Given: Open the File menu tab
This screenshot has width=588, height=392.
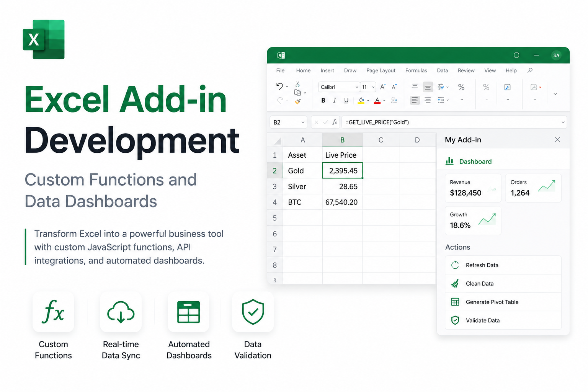Looking at the screenshot, I should (x=280, y=70).
